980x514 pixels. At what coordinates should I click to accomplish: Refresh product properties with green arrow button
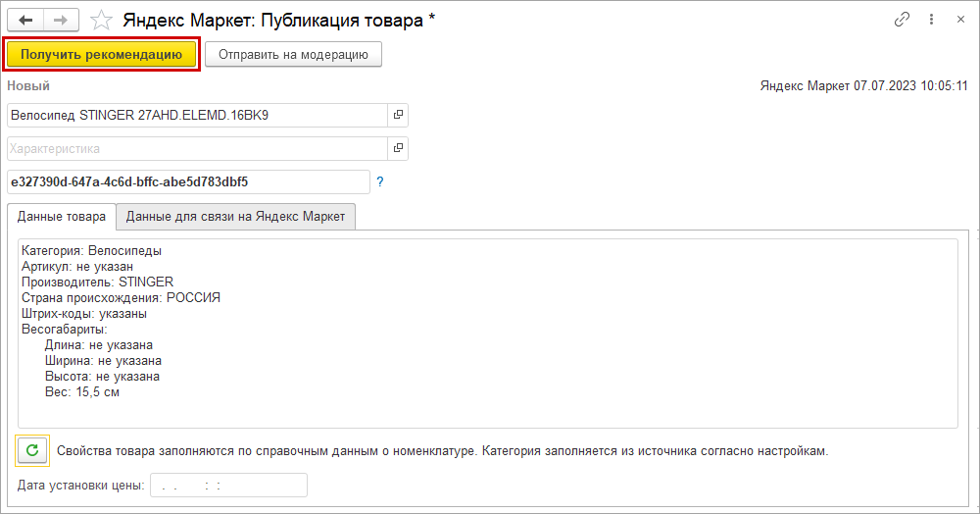(32, 450)
